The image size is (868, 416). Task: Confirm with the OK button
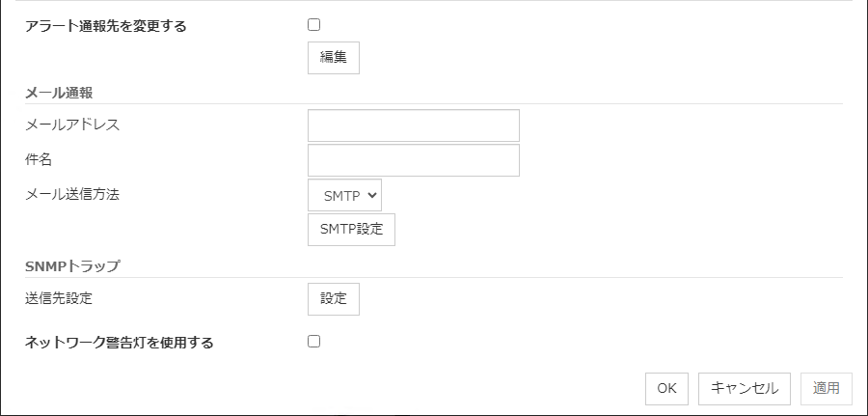[666, 388]
